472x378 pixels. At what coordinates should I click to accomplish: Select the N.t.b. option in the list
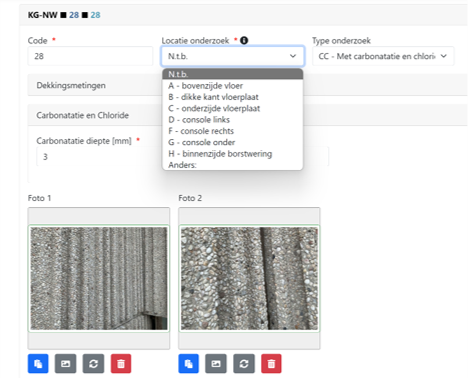[x=233, y=74]
